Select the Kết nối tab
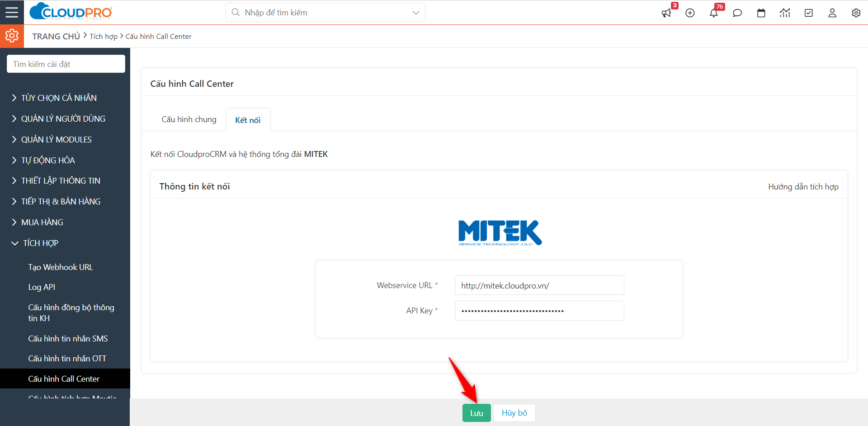Image resolution: width=868 pixels, height=426 pixels. tap(248, 120)
